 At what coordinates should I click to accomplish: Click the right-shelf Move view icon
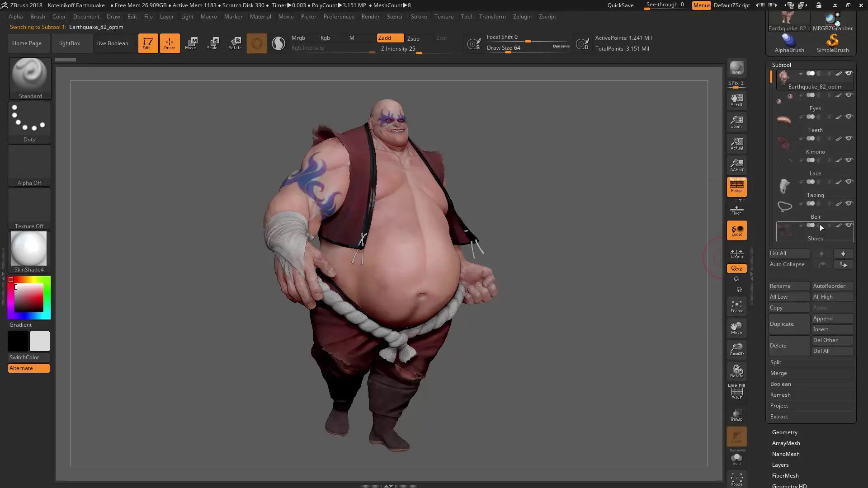click(x=736, y=328)
